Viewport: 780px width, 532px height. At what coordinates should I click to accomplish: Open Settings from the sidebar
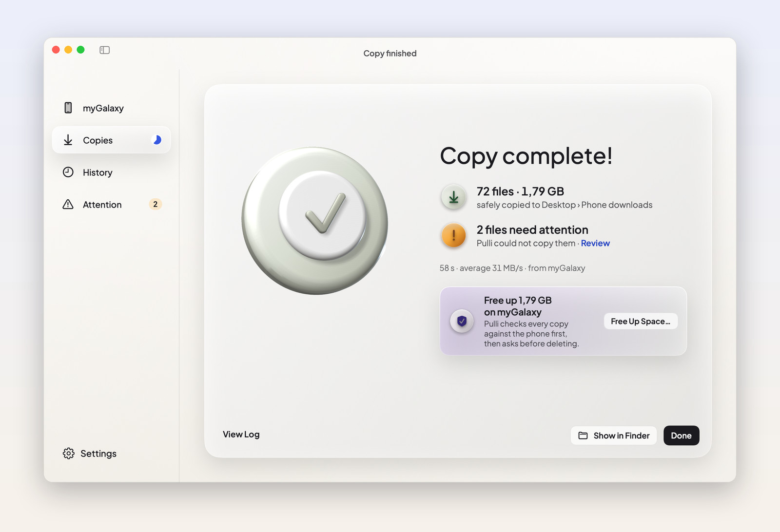coord(90,454)
